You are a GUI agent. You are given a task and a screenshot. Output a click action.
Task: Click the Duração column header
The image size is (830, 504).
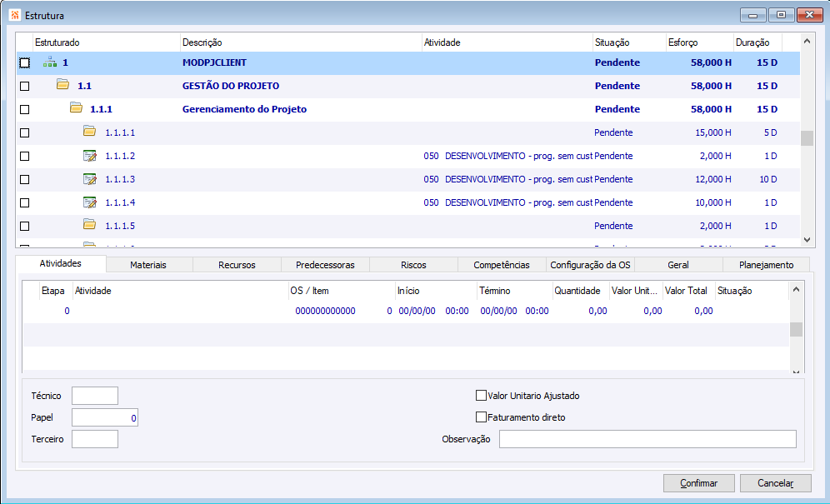click(757, 42)
